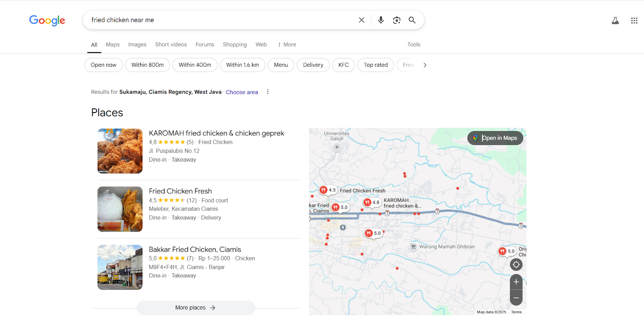Open the Tools options
The width and height of the screenshot is (644, 326).
[x=414, y=45]
